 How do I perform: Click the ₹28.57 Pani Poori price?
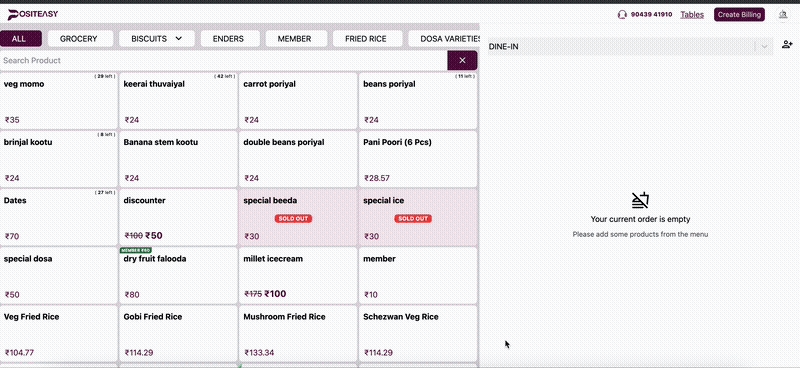tap(377, 178)
